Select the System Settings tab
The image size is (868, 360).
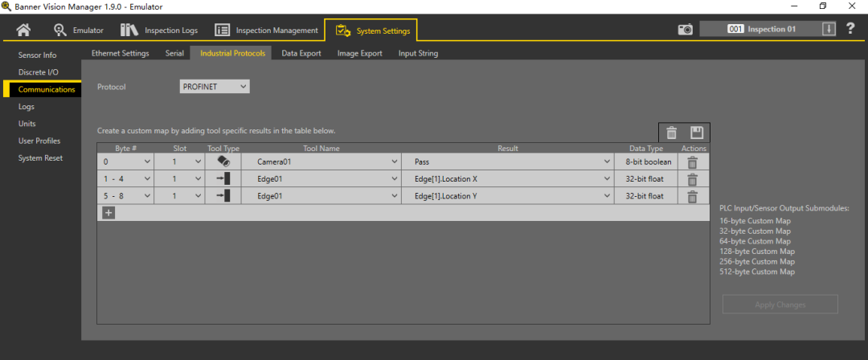click(371, 31)
